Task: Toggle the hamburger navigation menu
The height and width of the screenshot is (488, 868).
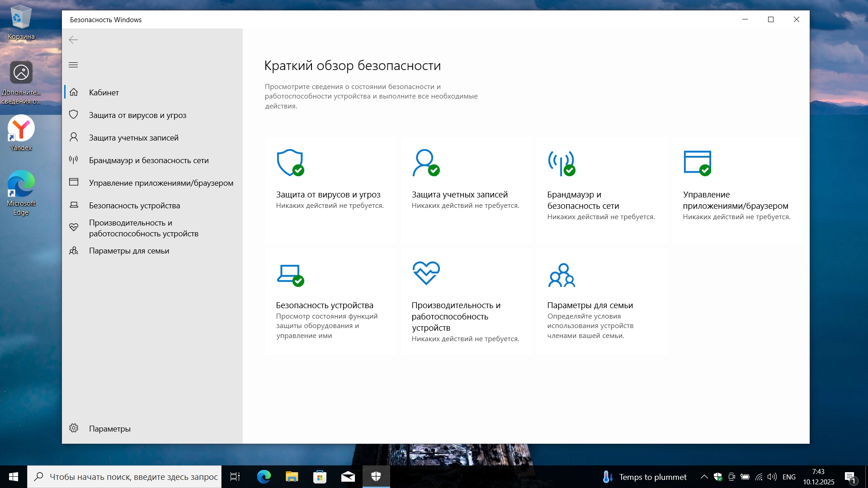Action: click(73, 65)
